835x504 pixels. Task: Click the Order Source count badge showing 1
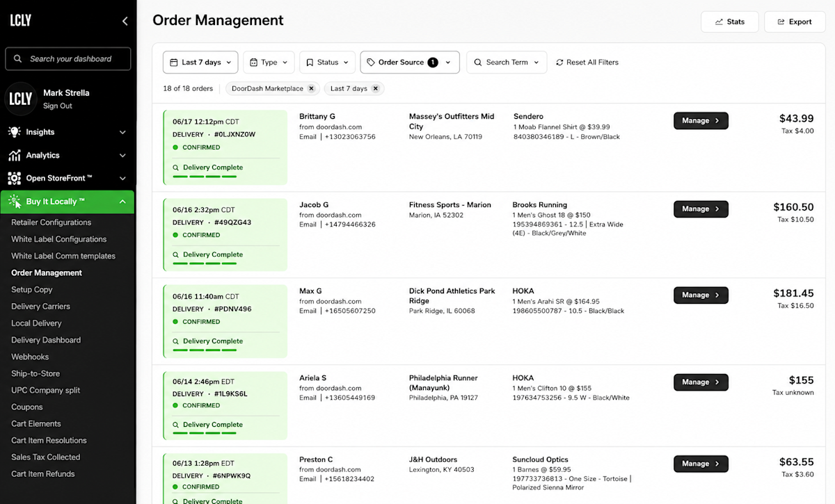tap(433, 63)
